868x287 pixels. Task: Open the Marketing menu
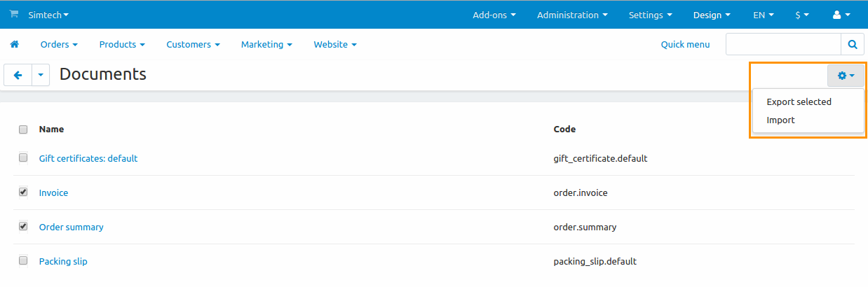[266, 44]
